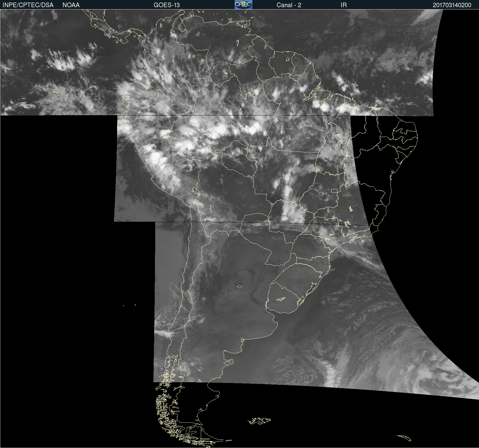The image size is (479, 448).
Task: Click the IR label in header
Action: (x=343, y=5)
